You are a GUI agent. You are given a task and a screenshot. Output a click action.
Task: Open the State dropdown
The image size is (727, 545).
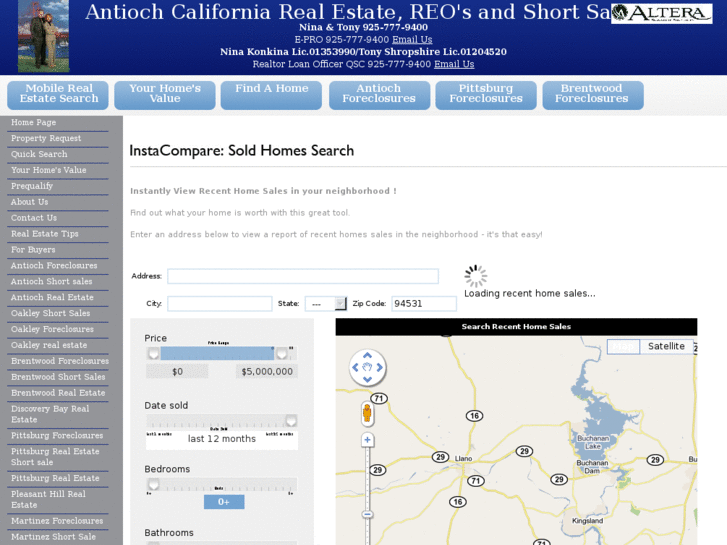[x=325, y=304]
